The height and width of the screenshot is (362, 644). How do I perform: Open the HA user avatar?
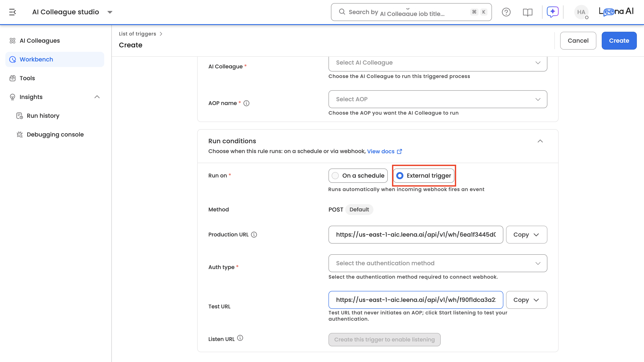581,12
